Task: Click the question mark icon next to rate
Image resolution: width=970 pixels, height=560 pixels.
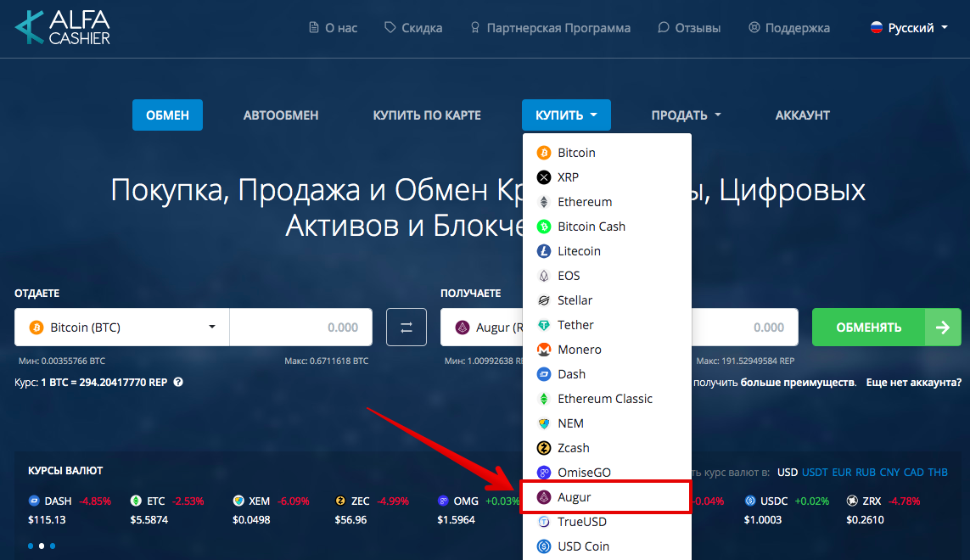Action: tap(178, 382)
